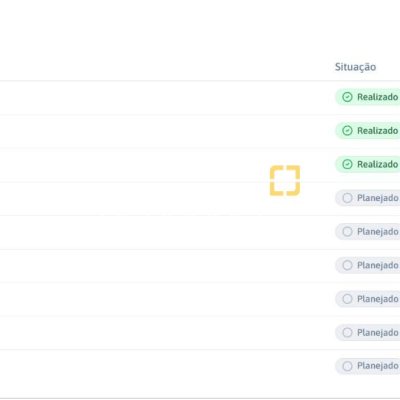The image size is (400, 400).
Task: Click empty circle icon in third Planejado badge
Action: [347, 265]
